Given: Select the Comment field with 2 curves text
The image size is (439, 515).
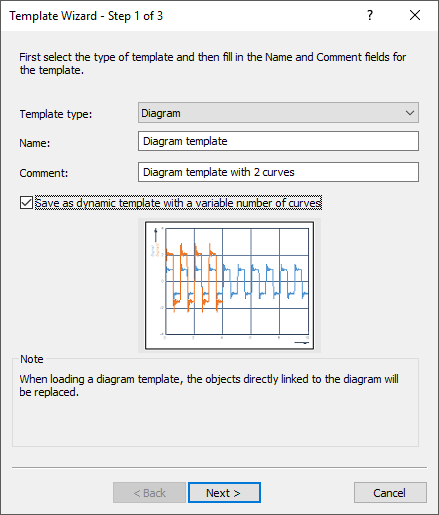Looking at the screenshot, I should tap(278, 172).
